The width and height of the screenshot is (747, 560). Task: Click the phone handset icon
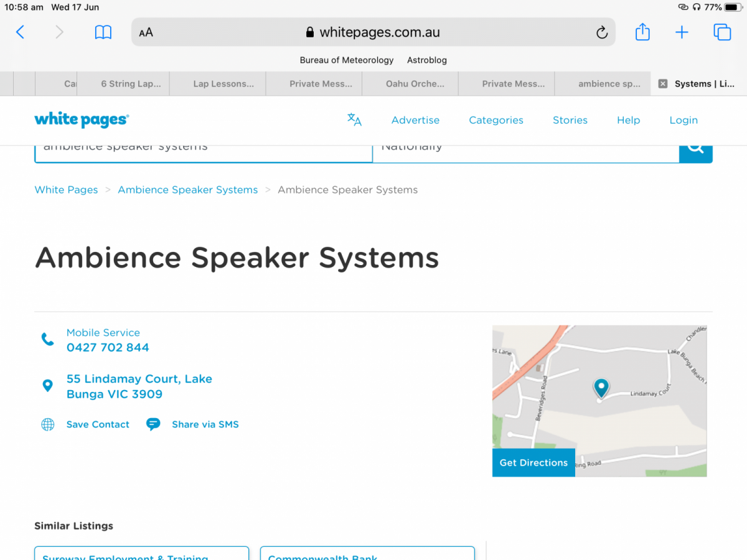tap(47, 339)
